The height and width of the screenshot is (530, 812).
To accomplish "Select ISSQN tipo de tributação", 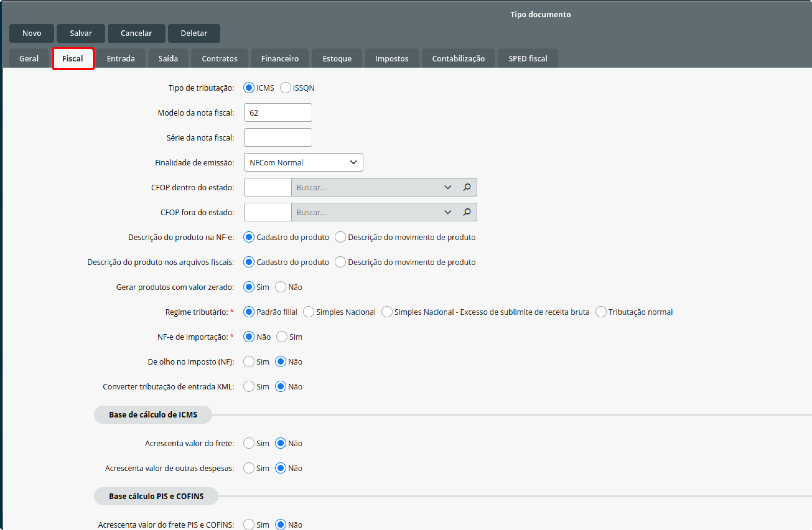I will point(285,88).
